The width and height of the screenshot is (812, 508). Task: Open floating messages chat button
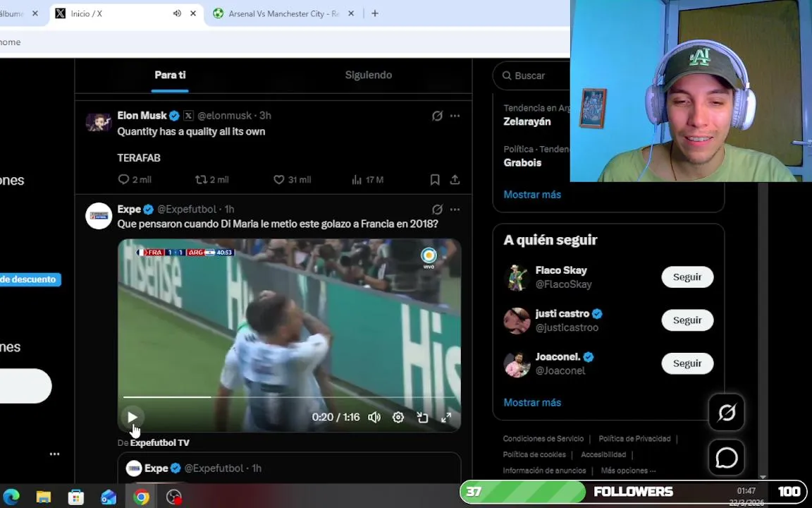pyautogui.click(x=727, y=458)
